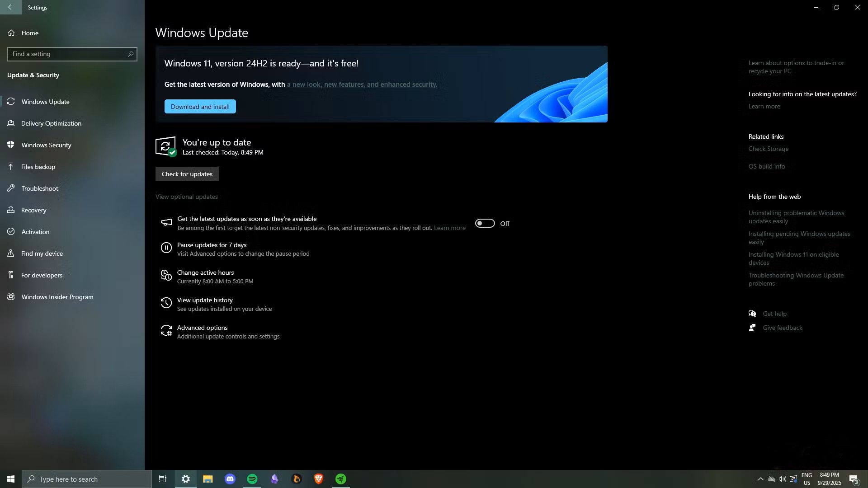Click the speaker icon in the system tray
Image resolution: width=868 pixels, height=488 pixels.
pyautogui.click(x=783, y=479)
